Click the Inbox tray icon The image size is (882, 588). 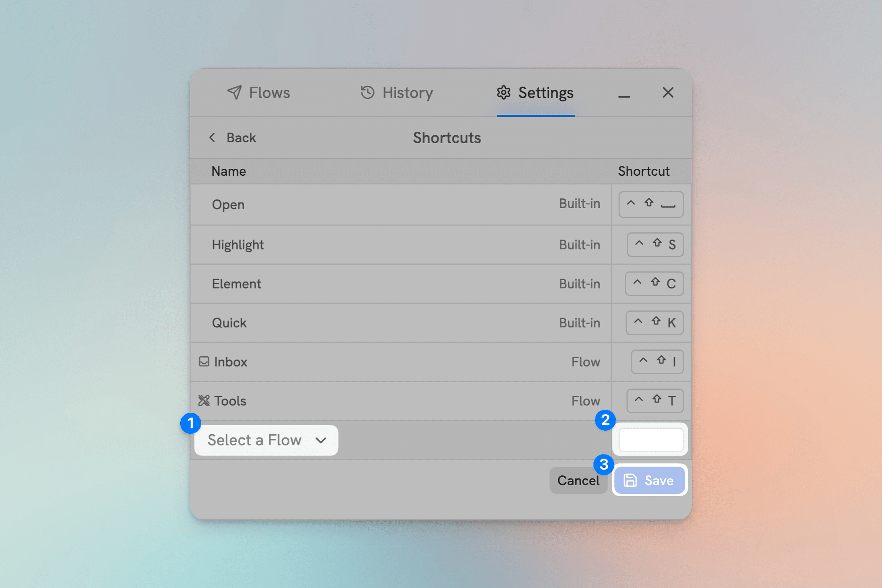coord(204,362)
